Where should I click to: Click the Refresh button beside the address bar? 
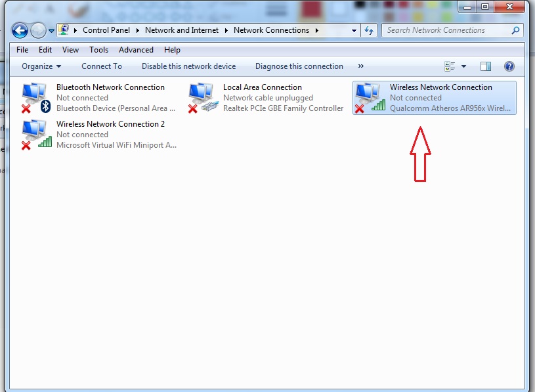pos(369,30)
